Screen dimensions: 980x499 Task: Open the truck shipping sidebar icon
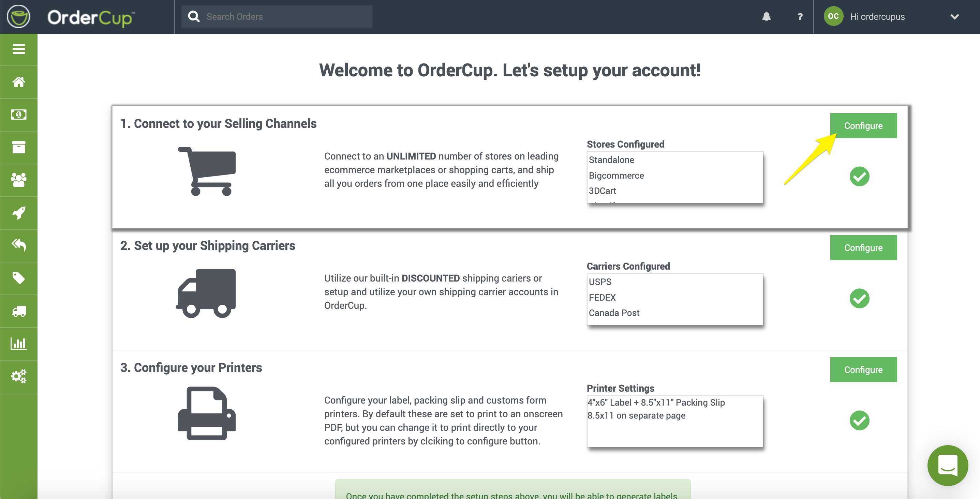pyautogui.click(x=19, y=311)
